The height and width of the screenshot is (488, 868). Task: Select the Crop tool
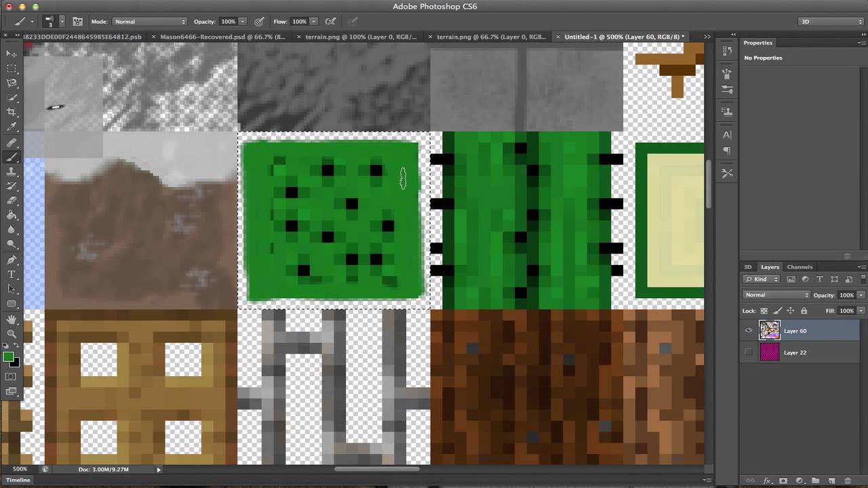[x=12, y=112]
